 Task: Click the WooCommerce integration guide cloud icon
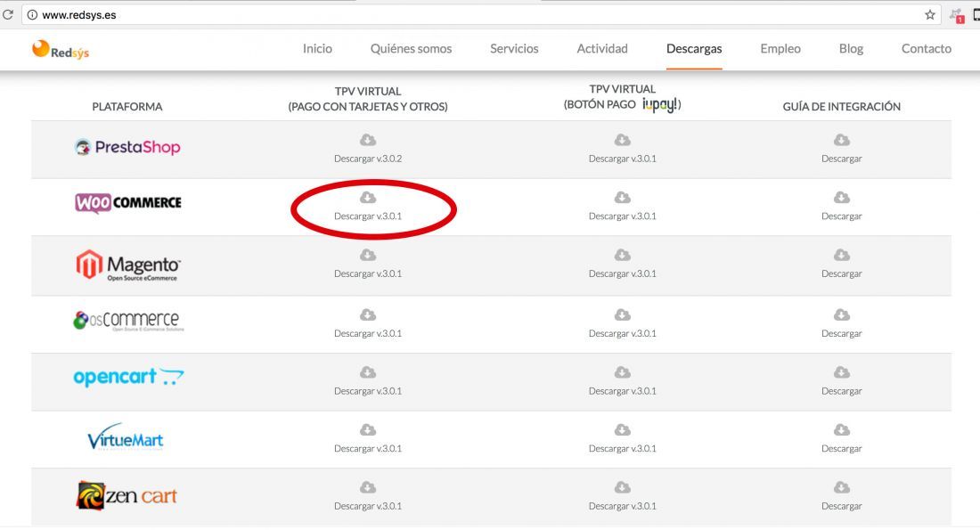[x=842, y=198]
